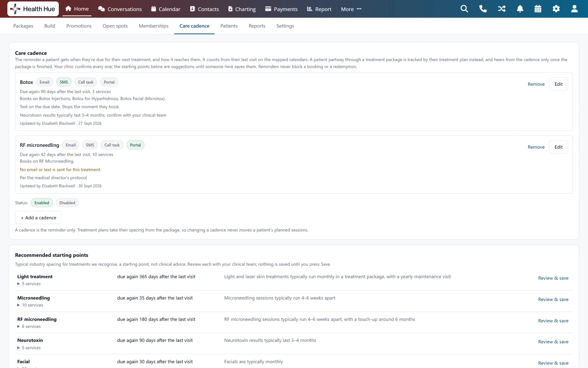
Task: Open the phone dialer icon
Action: coord(483,9)
